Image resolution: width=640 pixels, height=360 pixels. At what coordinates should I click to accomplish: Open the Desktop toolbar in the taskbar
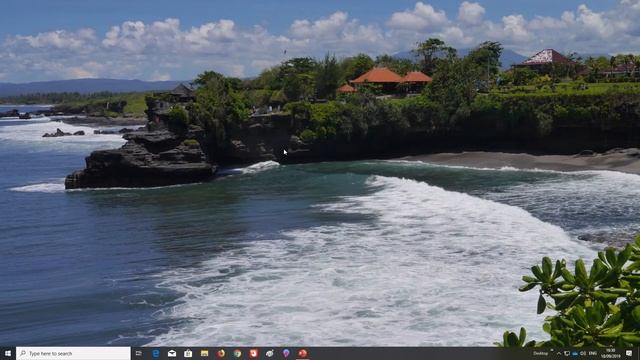tap(540, 353)
